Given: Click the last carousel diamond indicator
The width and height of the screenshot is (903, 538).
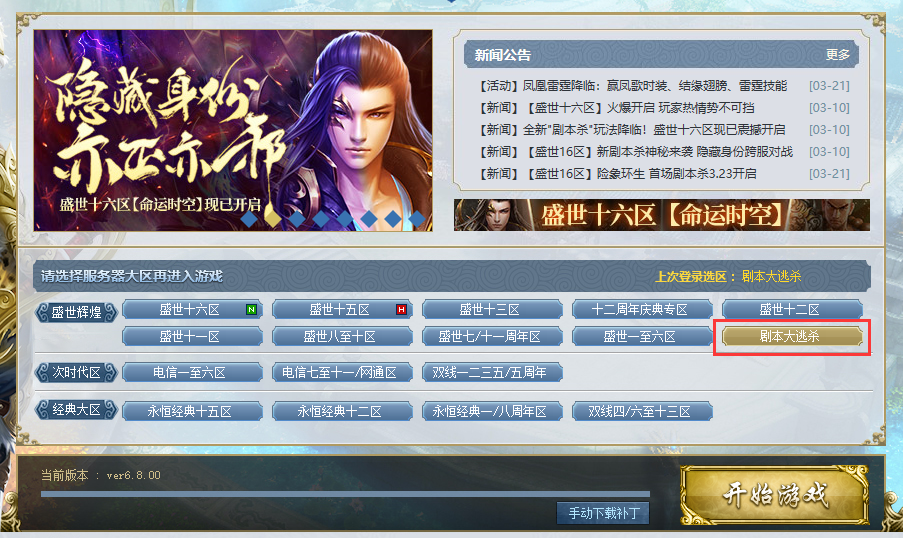Looking at the screenshot, I should pyautogui.click(x=417, y=218).
